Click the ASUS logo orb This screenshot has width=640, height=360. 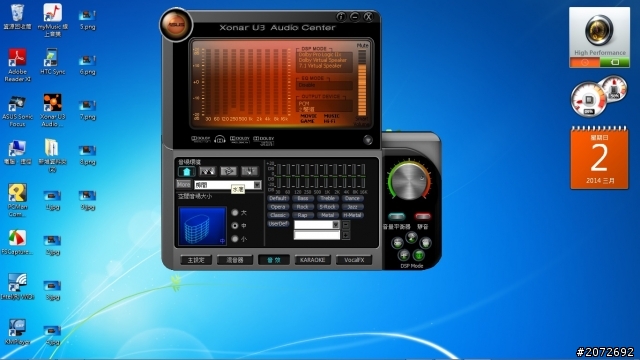point(176,24)
